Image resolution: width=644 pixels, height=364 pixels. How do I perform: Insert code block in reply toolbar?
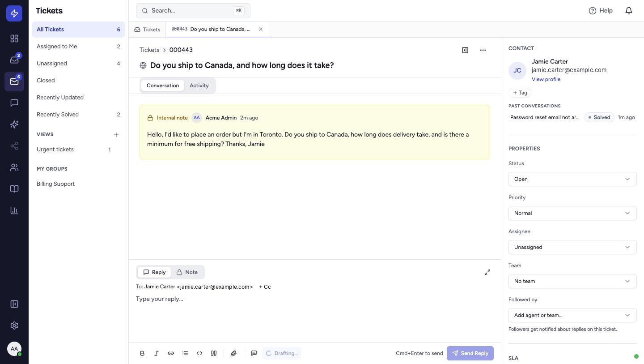tap(199, 353)
